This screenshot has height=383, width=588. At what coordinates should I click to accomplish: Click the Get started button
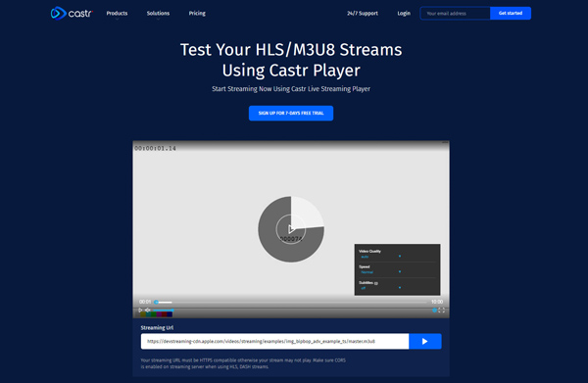coord(511,13)
